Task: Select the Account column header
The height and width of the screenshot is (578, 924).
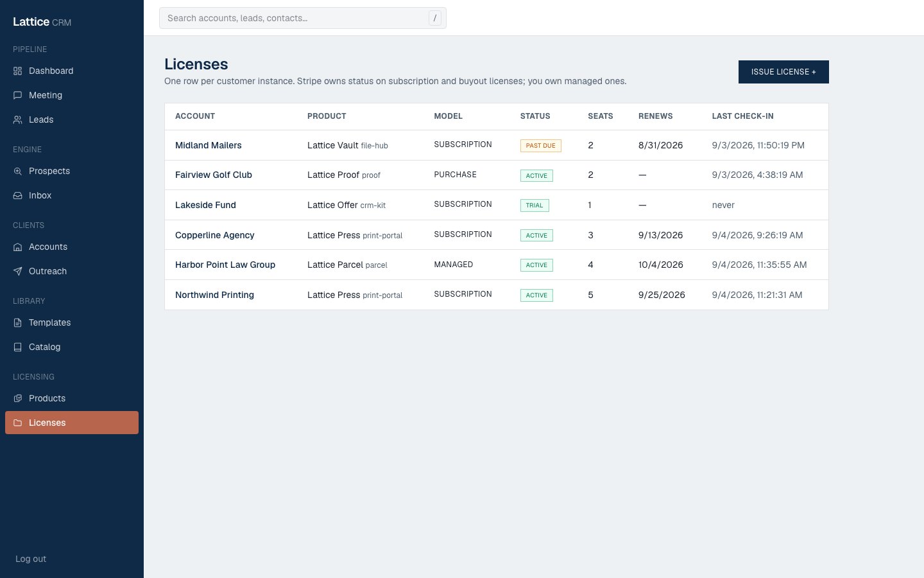Action: pyautogui.click(x=195, y=116)
